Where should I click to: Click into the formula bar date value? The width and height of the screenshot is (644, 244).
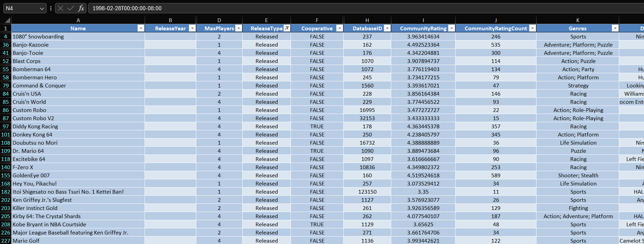point(127,8)
